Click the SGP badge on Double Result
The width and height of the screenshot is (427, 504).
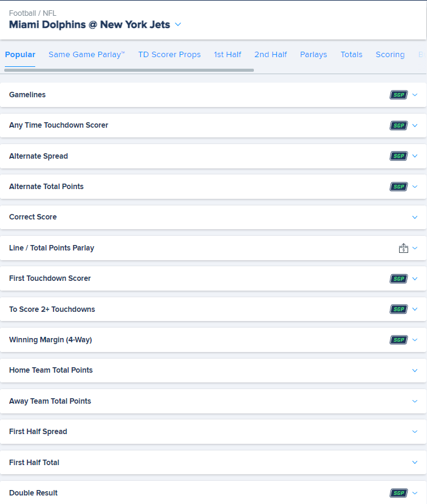[398, 493]
